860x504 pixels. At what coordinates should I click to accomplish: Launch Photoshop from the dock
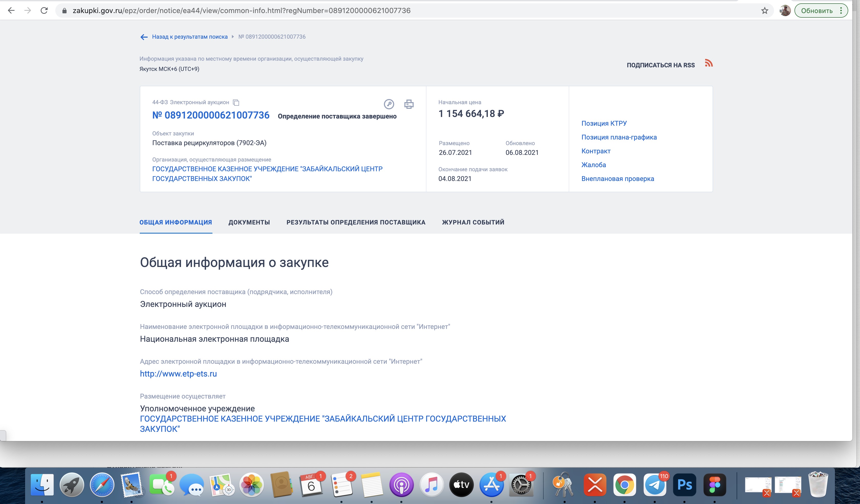point(685,485)
